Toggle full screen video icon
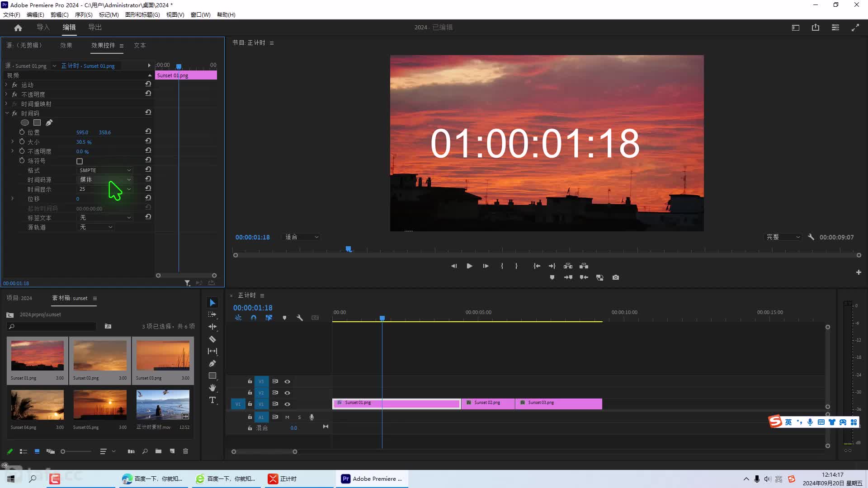The width and height of the screenshot is (868, 488). pyautogui.click(x=855, y=28)
